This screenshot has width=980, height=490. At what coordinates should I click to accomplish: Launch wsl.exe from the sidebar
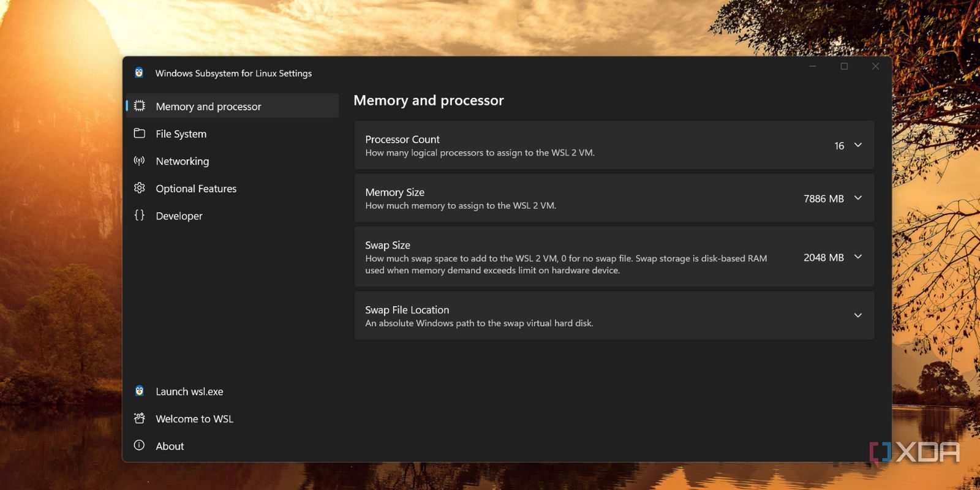pos(232,391)
